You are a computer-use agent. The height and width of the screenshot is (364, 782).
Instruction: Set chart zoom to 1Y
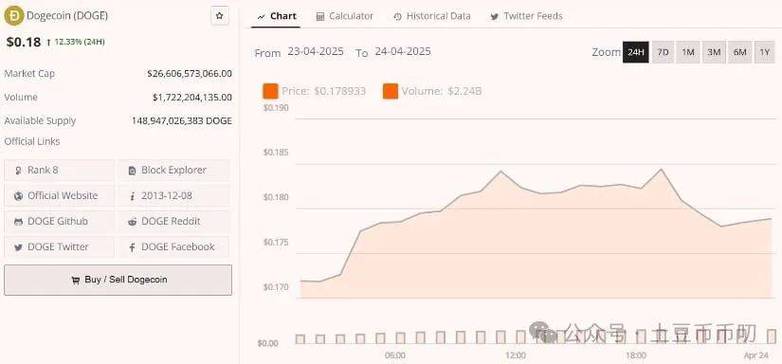point(765,52)
